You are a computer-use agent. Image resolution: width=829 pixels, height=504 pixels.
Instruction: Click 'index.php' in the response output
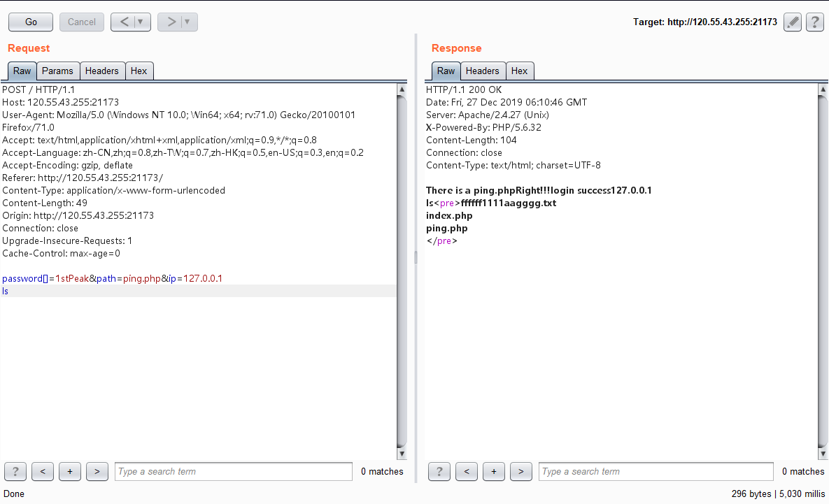pos(449,215)
